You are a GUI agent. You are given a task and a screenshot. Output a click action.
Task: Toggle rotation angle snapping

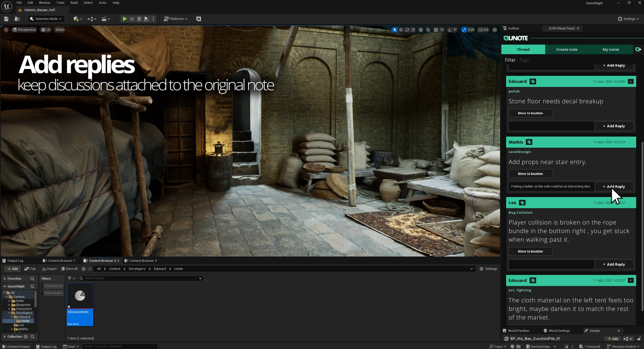coord(450,30)
